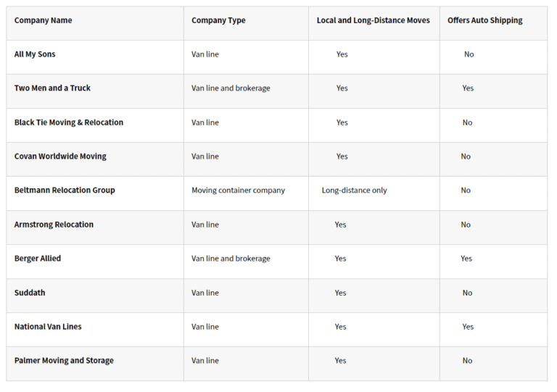Image resolution: width=557 pixels, height=392 pixels.
Task: Click the Two Men and a Truck name
Action: (52, 88)
